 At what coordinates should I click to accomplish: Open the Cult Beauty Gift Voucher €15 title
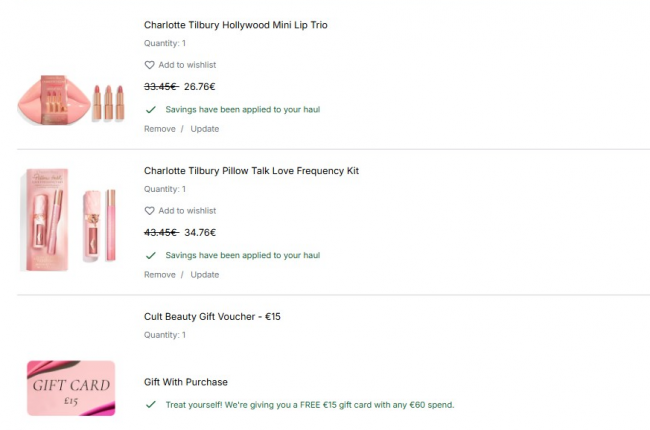[x=212, y=317]
